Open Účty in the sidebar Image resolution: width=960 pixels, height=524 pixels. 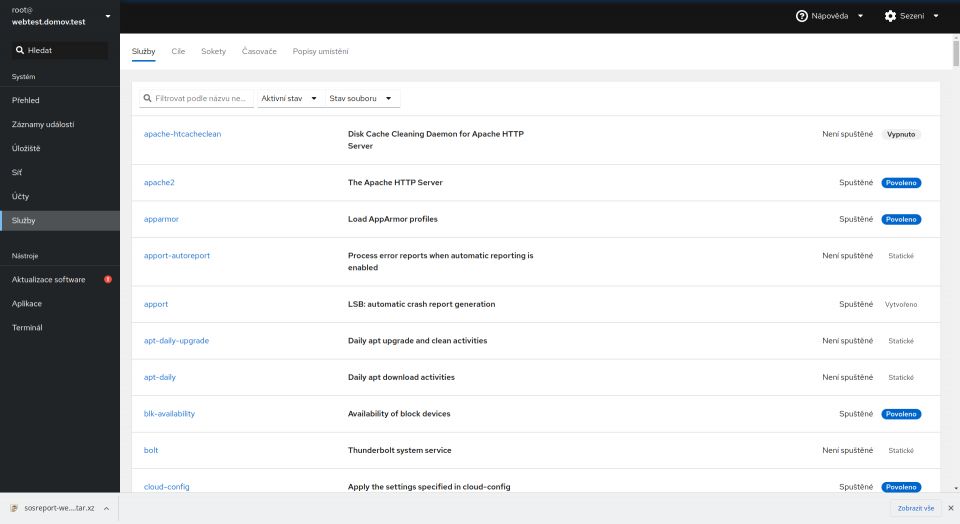pyautogui.click(x=60, y=196)
